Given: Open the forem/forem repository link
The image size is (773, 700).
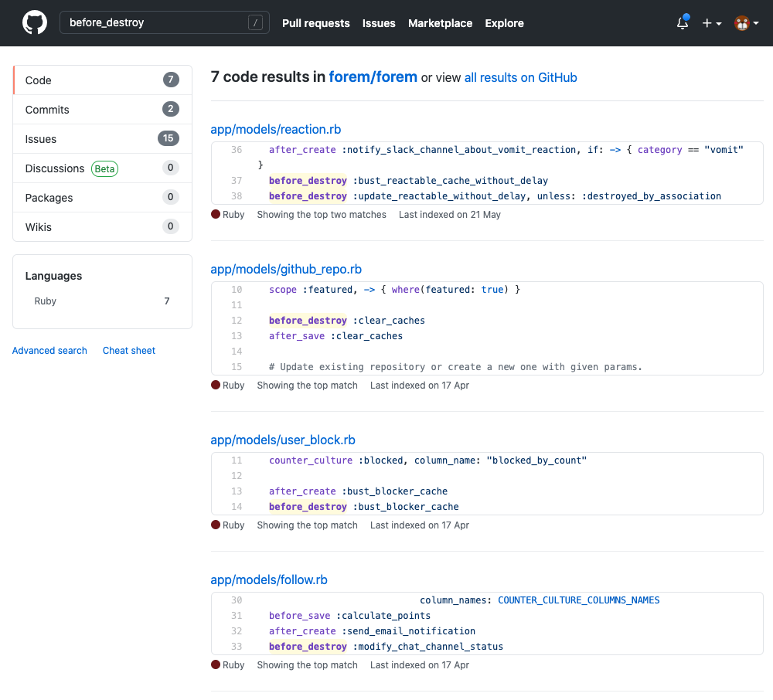Looking at the screenshot, I should tap(373, 76).
